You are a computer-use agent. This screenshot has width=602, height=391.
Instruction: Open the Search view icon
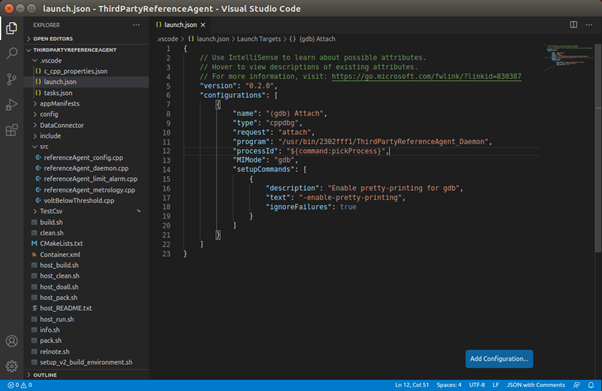(12, 53)
